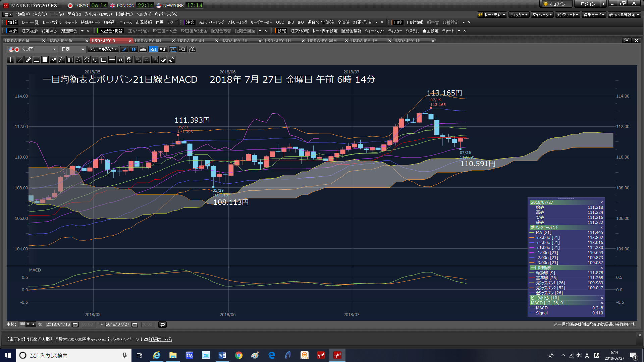Open the icon stamp tool
The image size is (644, 362).
129,60
